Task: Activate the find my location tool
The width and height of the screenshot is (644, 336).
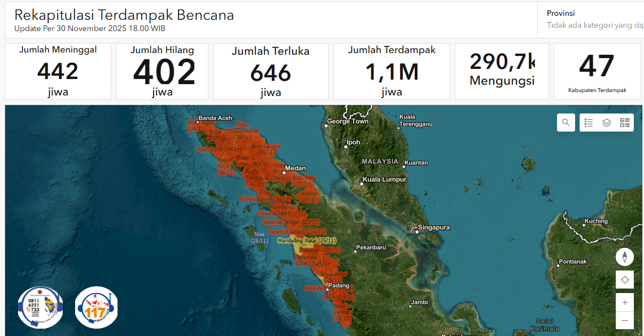Action: pos(624,279)
